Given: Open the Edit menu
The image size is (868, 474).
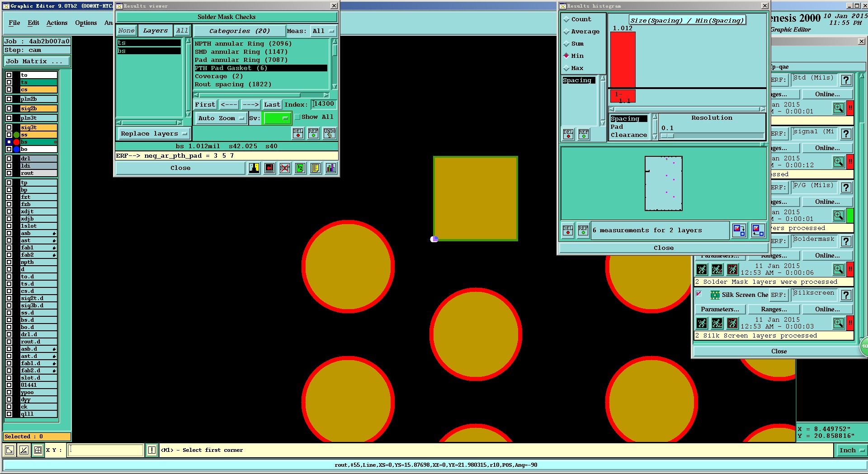Looking at the screenshot, I should click(x=33, y=23).
